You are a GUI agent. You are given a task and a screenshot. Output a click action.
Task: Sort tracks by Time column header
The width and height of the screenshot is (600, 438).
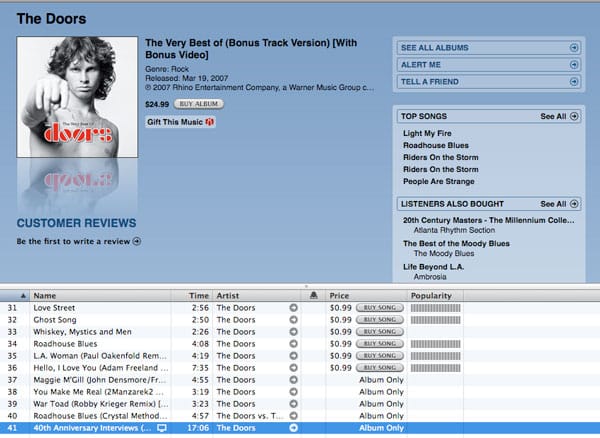pos(192,296)
